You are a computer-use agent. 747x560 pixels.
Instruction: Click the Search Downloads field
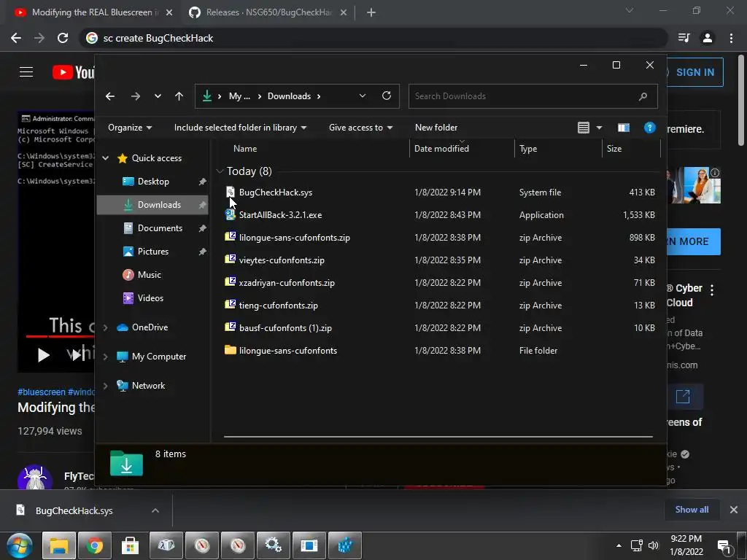(x=533, y=96)
